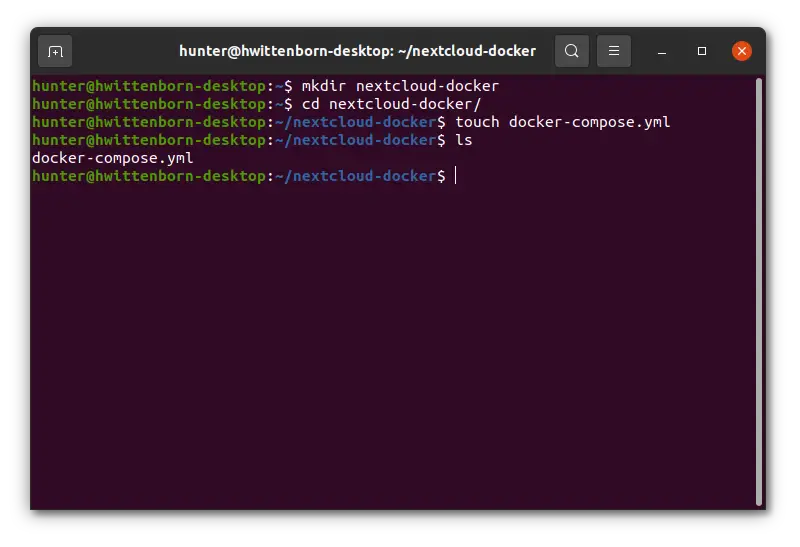Screen dimensions: 800x547
Task: Click the 'touch docker-compose.yml' command text
Action: [563, 122]
